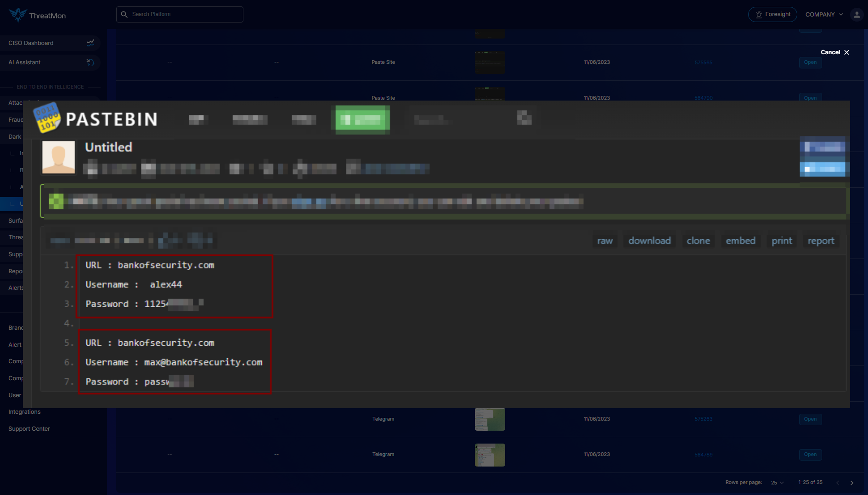Viewport: 868px width, 495px height.
Task: Click 'raw' in the Pastebin preview
Action: (605, 241)
